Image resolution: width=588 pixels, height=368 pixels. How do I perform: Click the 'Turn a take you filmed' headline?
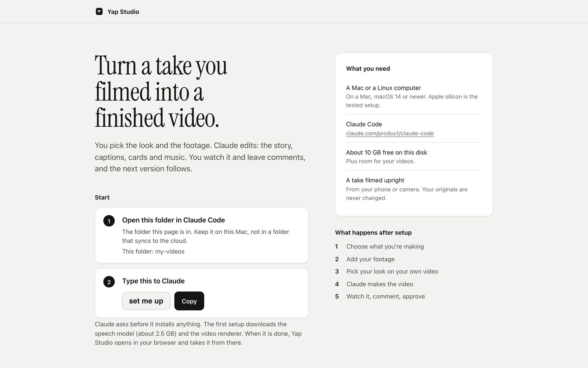(x=161, y=91)
